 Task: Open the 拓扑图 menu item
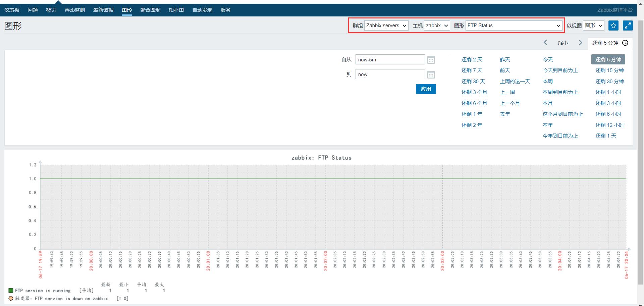[176, 10]
